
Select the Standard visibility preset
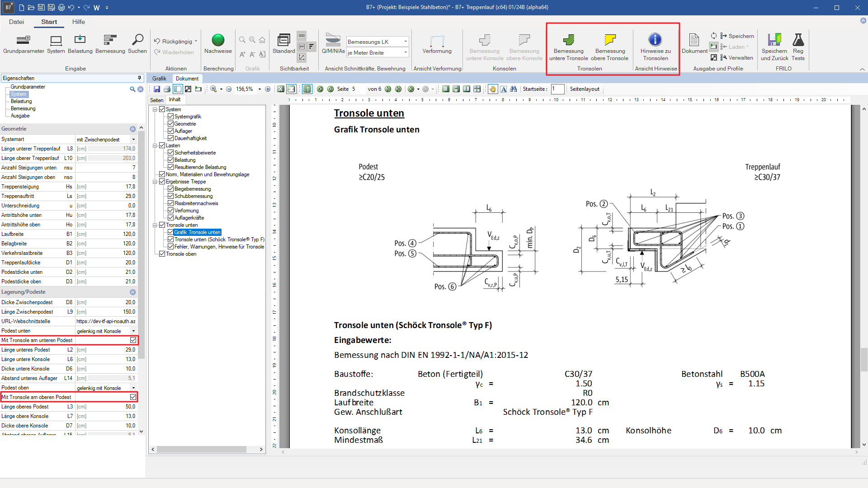283,44
